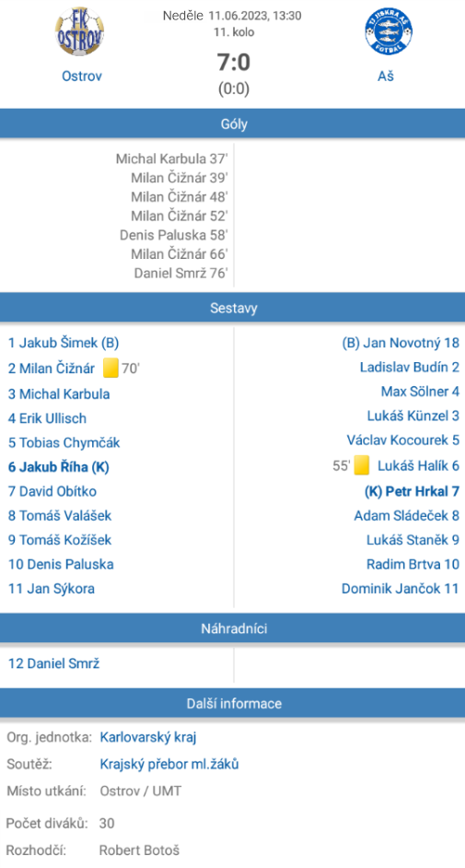The width and height of the screenshot is (465, 868).
Task: Click the 7:0 final score
Action: (233, 62)
